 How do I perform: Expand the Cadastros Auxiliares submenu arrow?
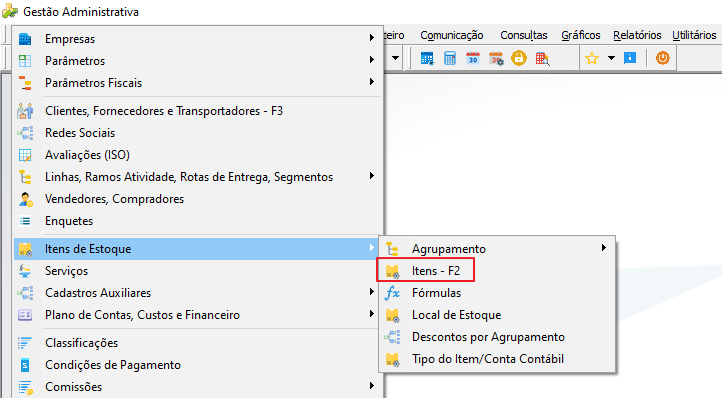[372, 292]
